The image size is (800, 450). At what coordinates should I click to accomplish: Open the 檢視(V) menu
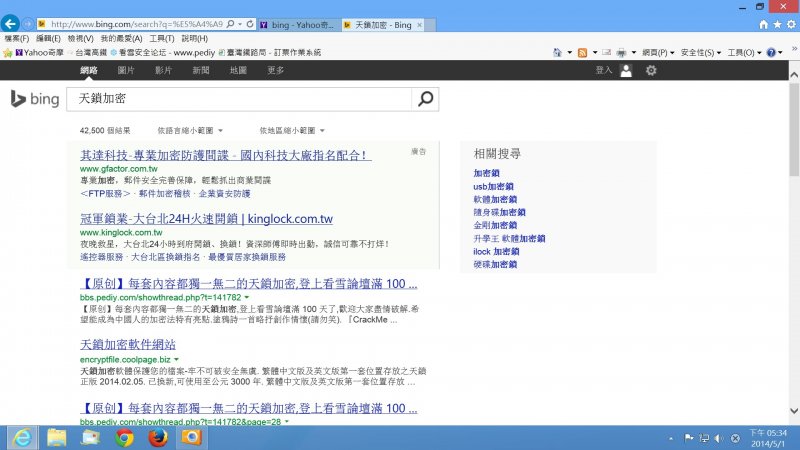tap(80, 38)
